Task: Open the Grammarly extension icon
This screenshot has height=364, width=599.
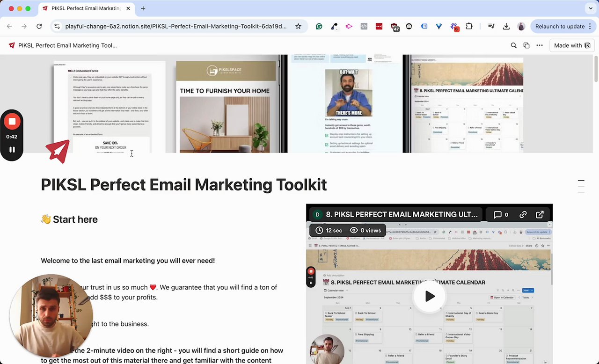Action: 319,27
